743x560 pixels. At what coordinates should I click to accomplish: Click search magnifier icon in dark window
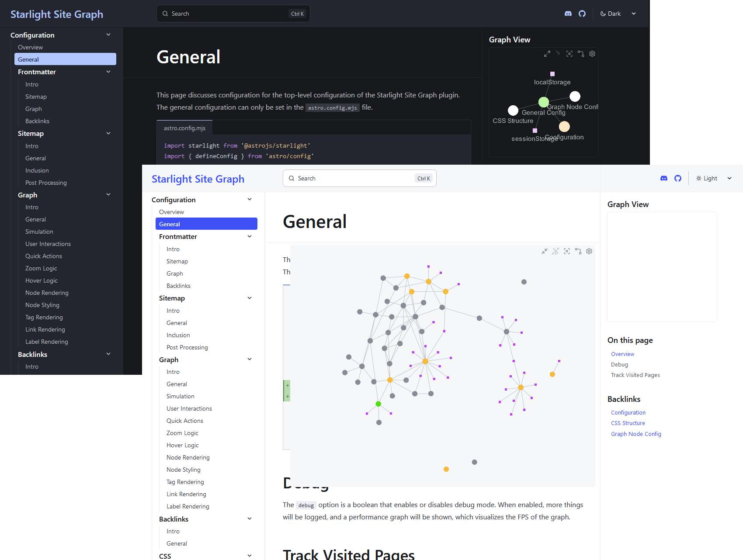(x=165, y=14)
